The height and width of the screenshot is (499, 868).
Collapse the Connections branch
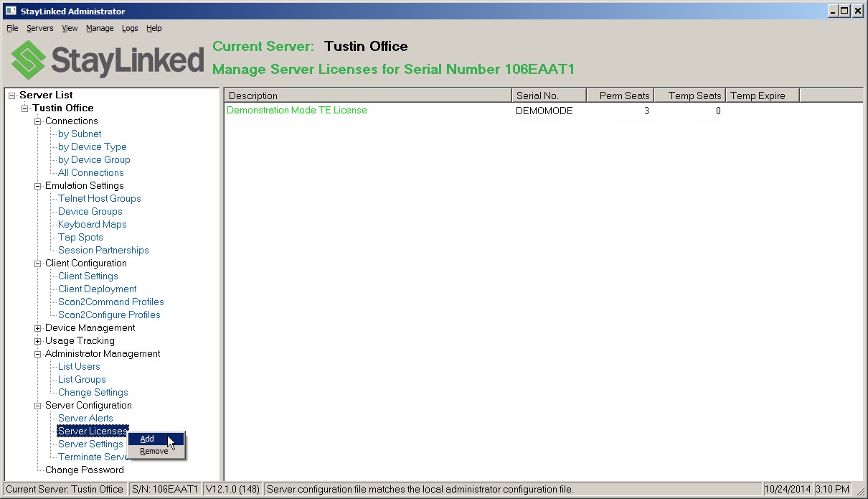click(37, 121)
